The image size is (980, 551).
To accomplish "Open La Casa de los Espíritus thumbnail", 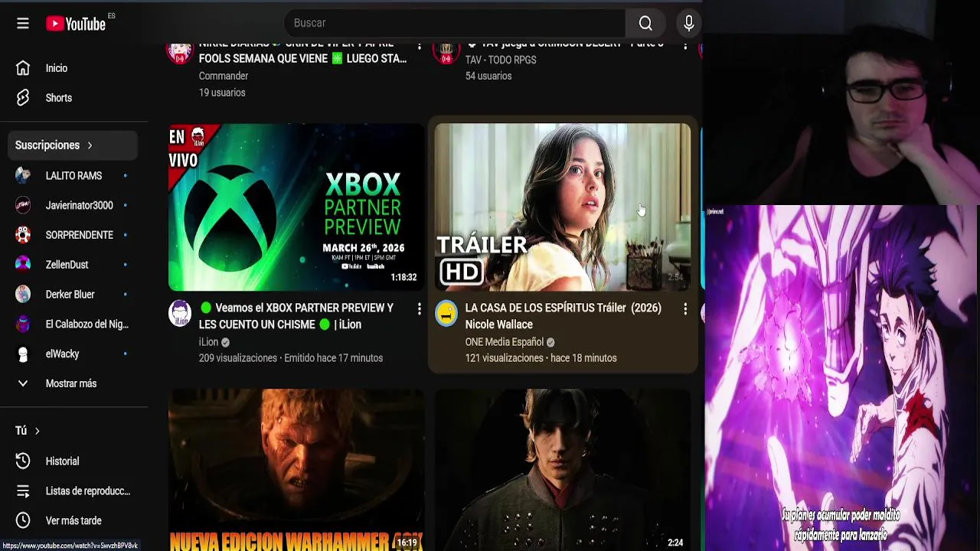I will coord(563,207).
